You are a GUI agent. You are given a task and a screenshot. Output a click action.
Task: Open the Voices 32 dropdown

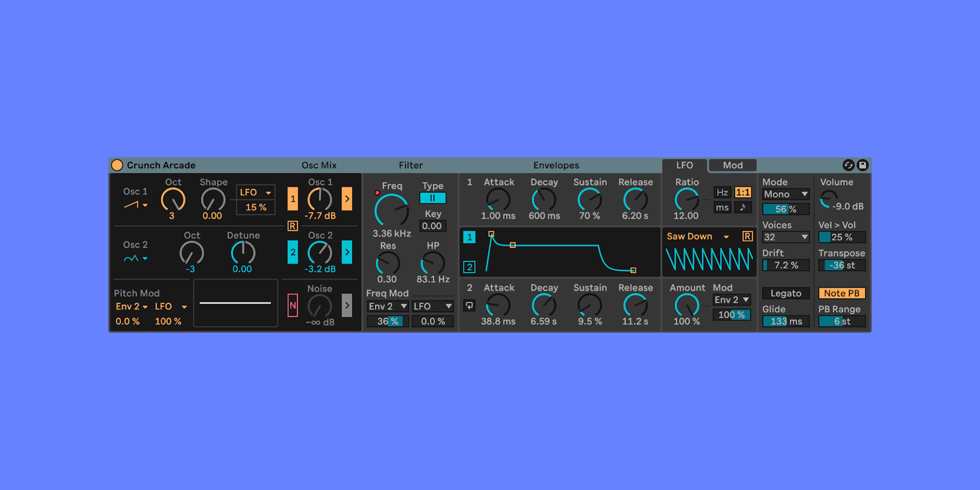point(786,237)
